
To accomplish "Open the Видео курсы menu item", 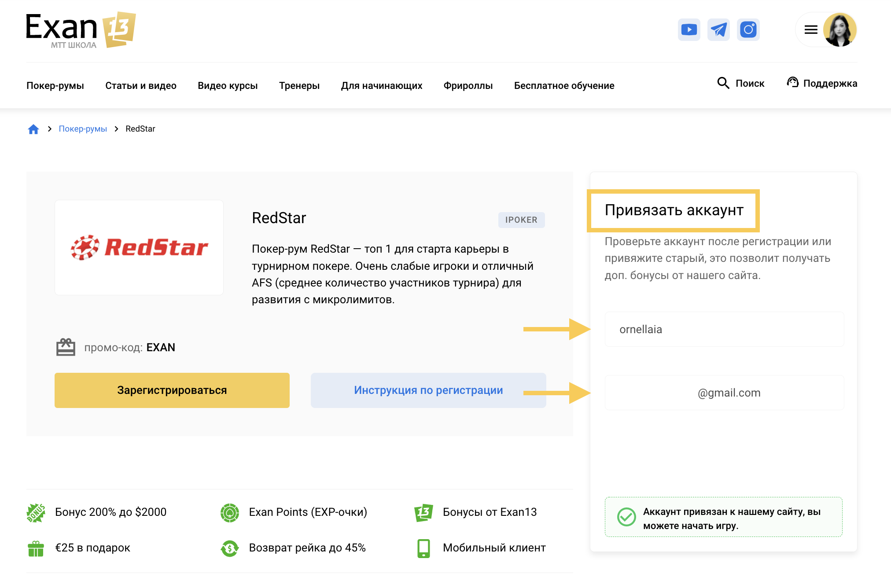I will (228, 85).
